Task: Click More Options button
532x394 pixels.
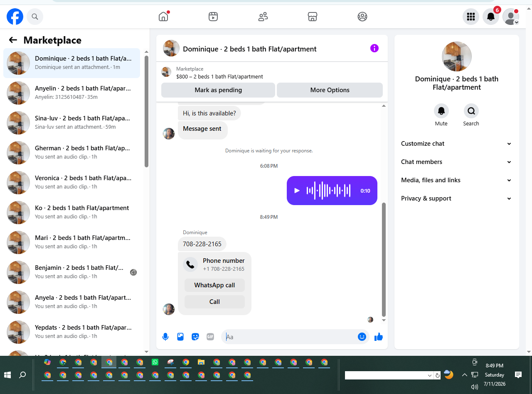Action: [330, 90]
